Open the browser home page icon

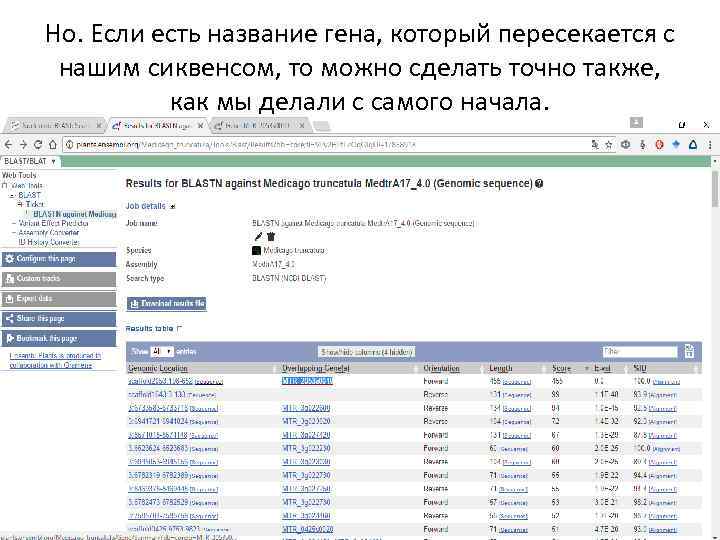tap(53, 145)
